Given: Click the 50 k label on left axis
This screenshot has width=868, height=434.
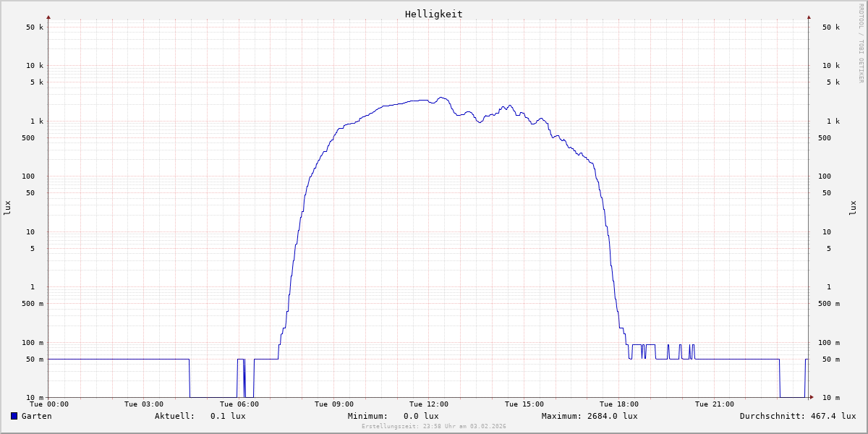Looking at the screenshot, I should (35, 27).
